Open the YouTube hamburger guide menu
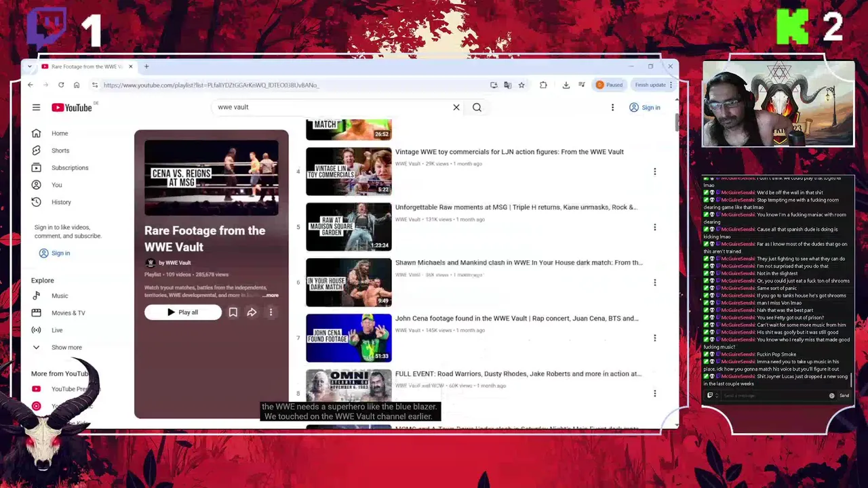868x488 pixels. tap(36, 107)
